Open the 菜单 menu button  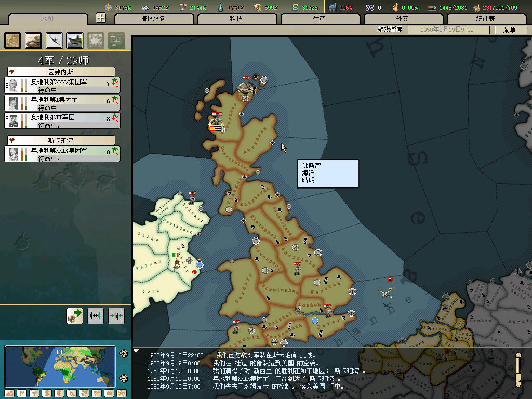(x=509, y=30)
